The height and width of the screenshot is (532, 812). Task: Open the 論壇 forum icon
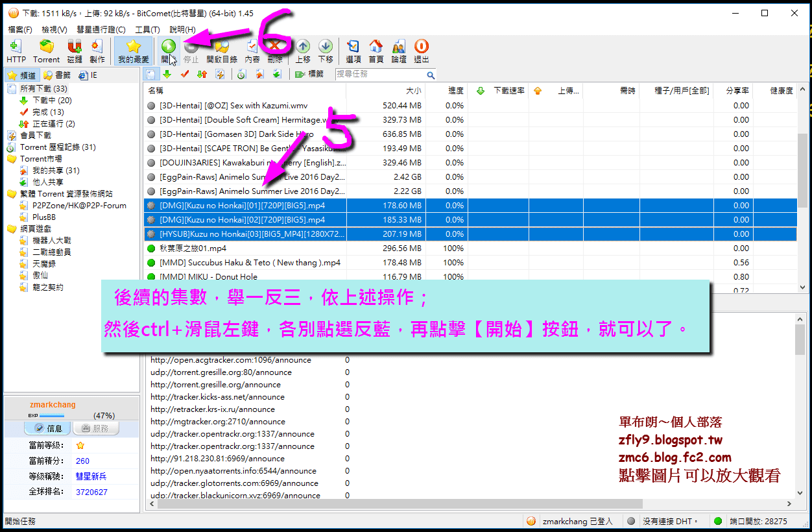pyautogui.click(x=399, y=51)
